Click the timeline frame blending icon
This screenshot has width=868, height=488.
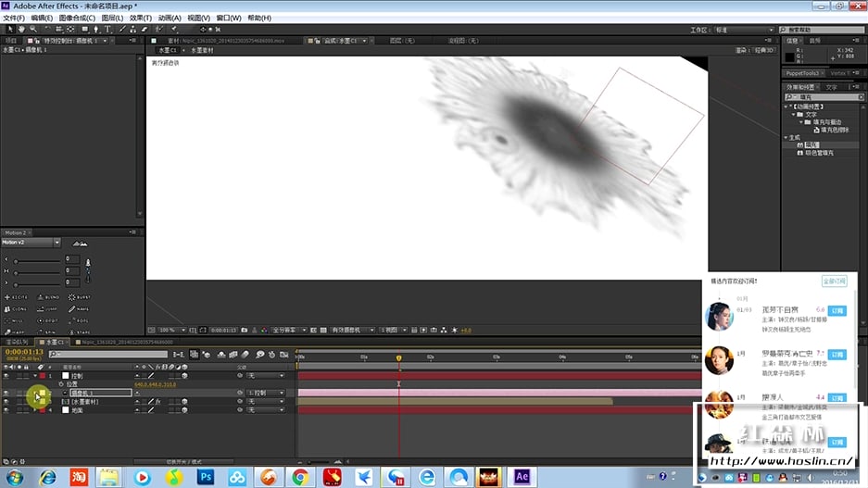point(233,355)
